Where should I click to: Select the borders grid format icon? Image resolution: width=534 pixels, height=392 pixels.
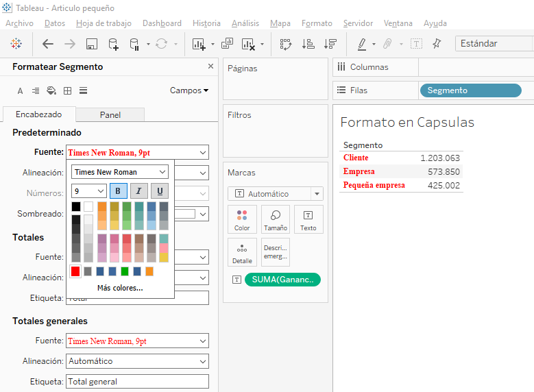click(67, 90)
